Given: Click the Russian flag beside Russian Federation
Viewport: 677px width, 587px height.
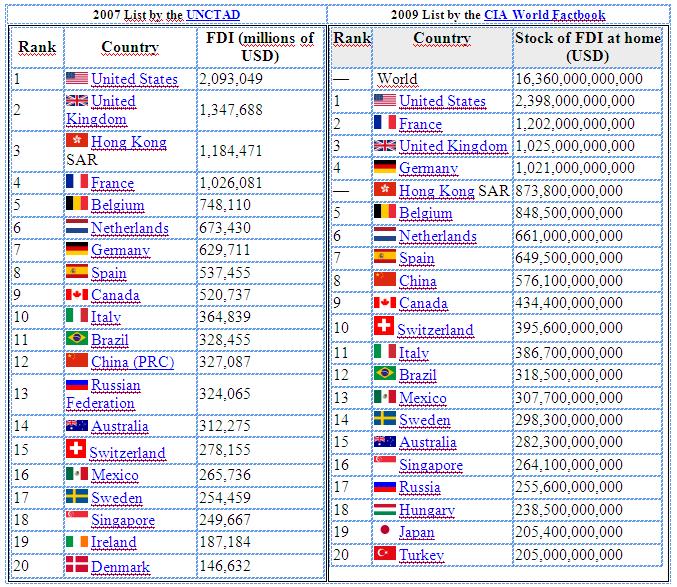Looking at the screenshot, I should coord(77,384).
